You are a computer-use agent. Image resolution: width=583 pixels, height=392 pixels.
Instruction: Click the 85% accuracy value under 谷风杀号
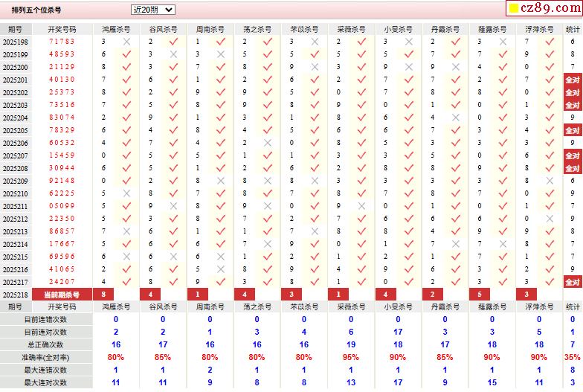(163, 357)
